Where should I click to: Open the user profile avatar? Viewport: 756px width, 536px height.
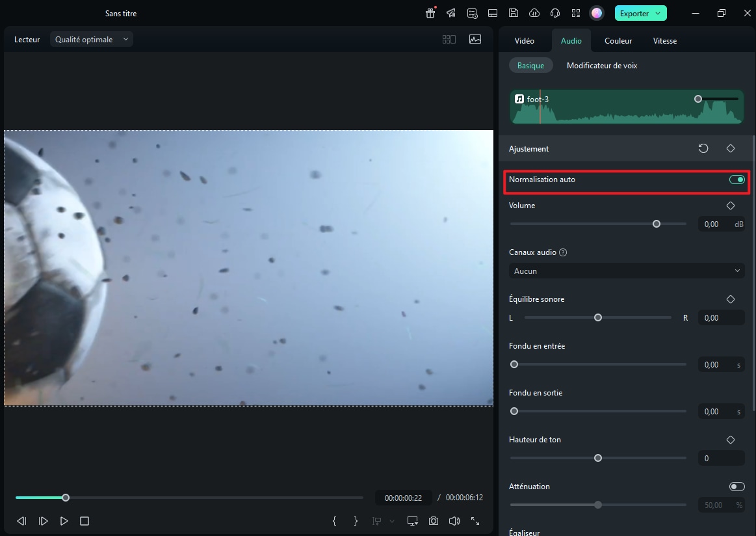[596, 14]
